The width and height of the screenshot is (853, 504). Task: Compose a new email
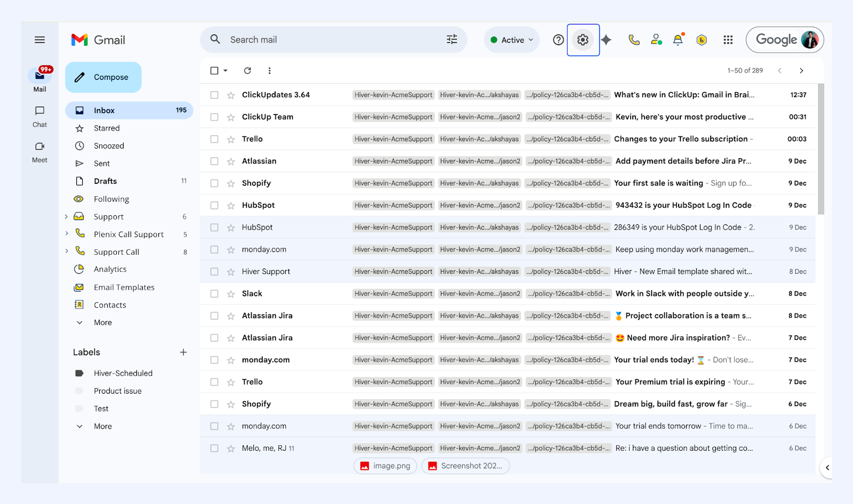click(103, 77)
